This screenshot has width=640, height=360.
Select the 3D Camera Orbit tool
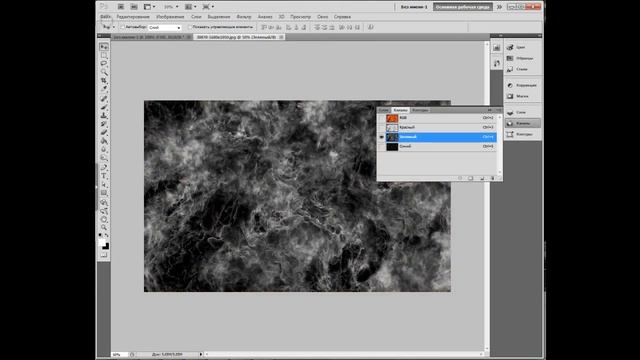pos(104,211)
